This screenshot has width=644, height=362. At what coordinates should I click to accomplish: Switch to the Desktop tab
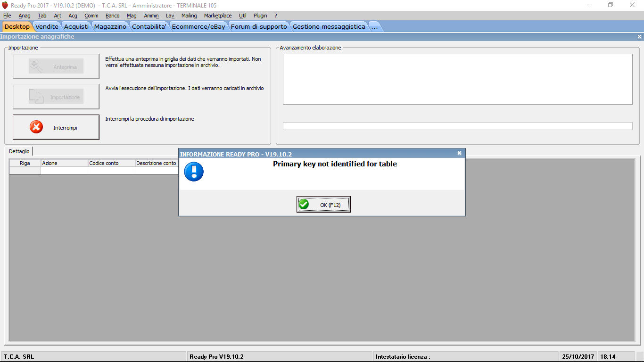pyautogui.click(x=17, y=26)
